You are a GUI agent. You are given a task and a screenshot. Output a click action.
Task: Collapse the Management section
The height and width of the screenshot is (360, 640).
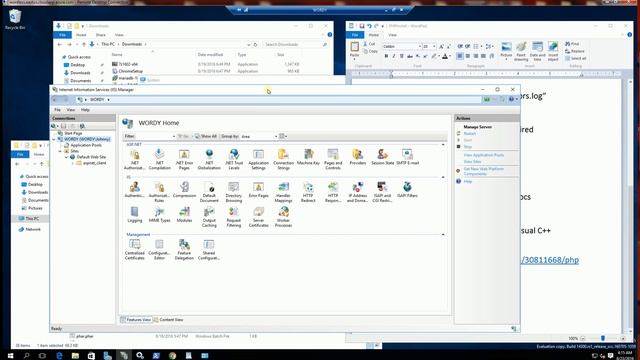(x=443, y=235)
